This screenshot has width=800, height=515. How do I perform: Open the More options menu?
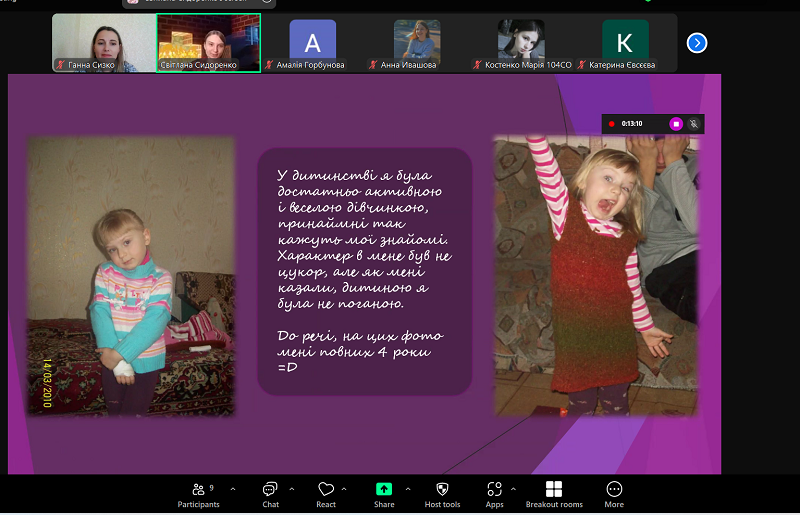pyautogui.click(x=614, y=495)
